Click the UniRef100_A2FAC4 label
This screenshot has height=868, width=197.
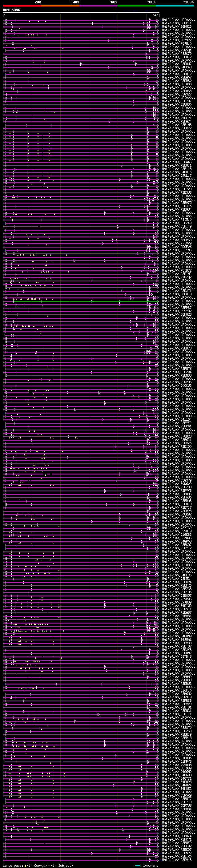(x=177, y=122)
